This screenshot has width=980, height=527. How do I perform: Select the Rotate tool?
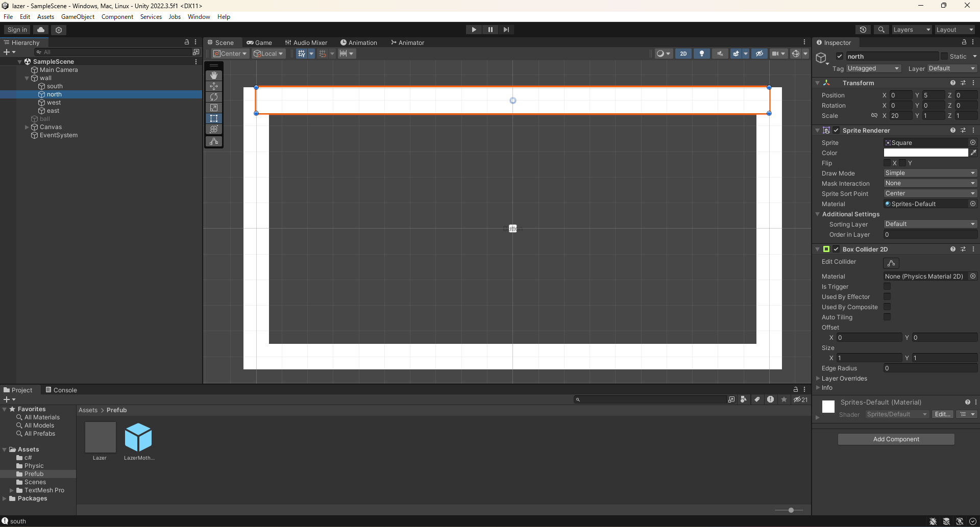coord(214,97)
